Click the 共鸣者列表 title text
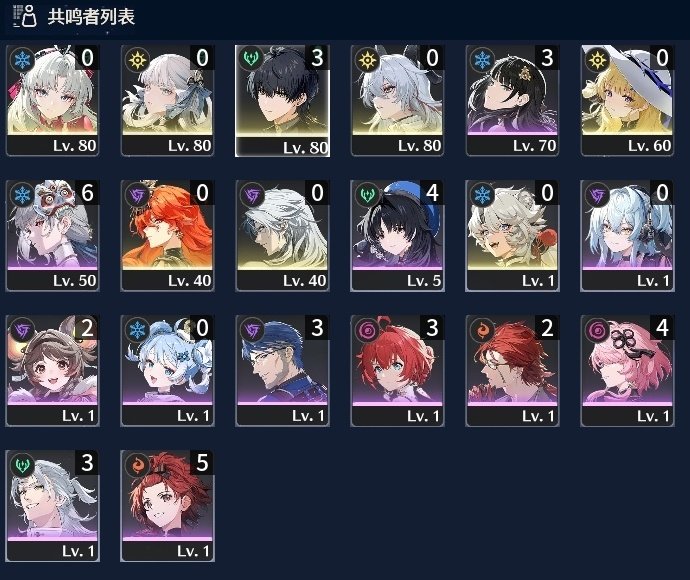 (91, 17)
